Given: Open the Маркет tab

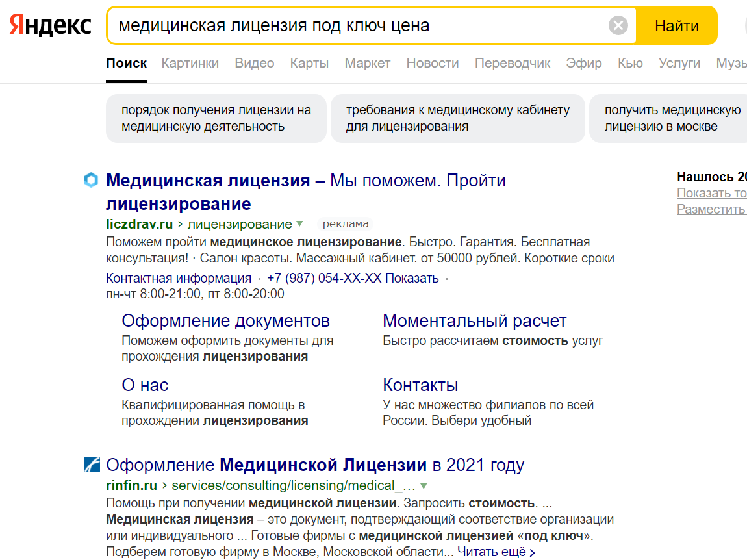Looking at the screenshot, I should pyautogui.click(x=367, y=63).
